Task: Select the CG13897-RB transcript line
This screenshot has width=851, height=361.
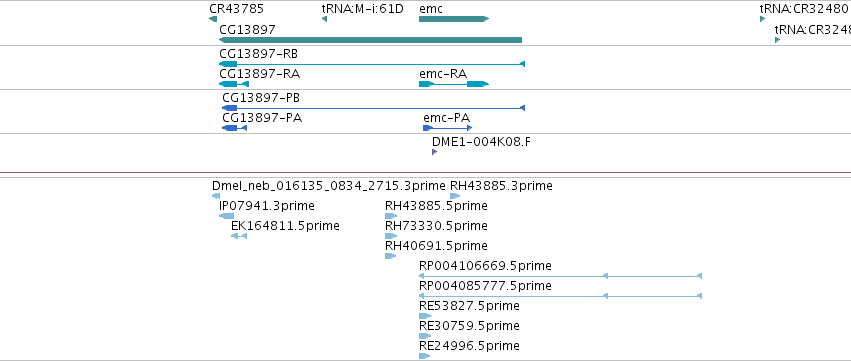Action: [372, 64]
